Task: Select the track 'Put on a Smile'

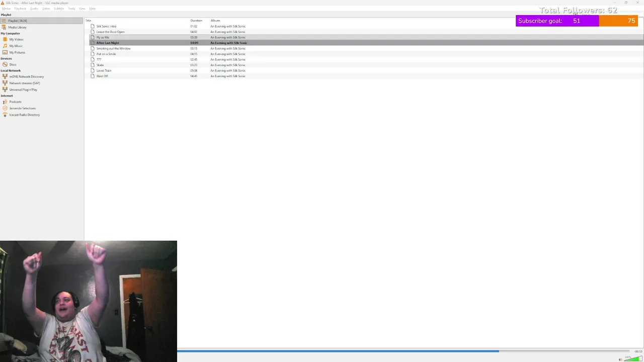Action: (x=106, y=54)
